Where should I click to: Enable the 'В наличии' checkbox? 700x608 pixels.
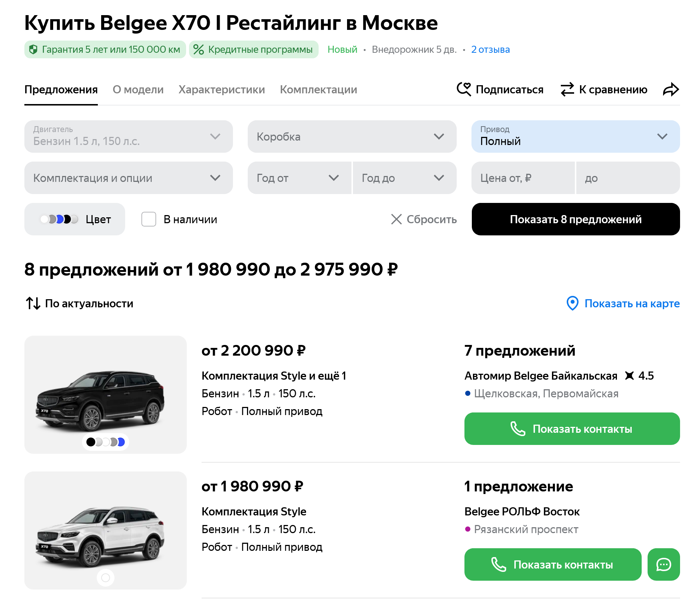click(x=149, y=219)
